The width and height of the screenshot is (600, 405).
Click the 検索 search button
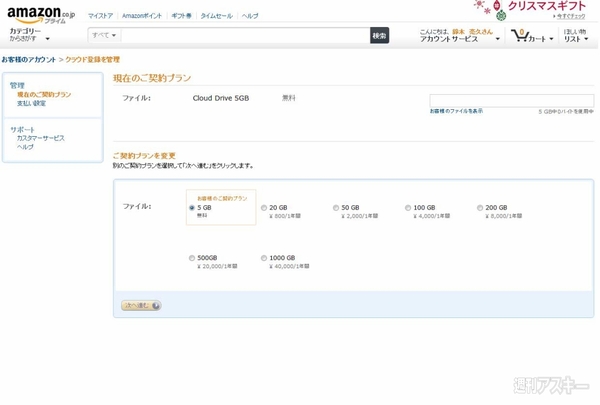pos(379,36)
